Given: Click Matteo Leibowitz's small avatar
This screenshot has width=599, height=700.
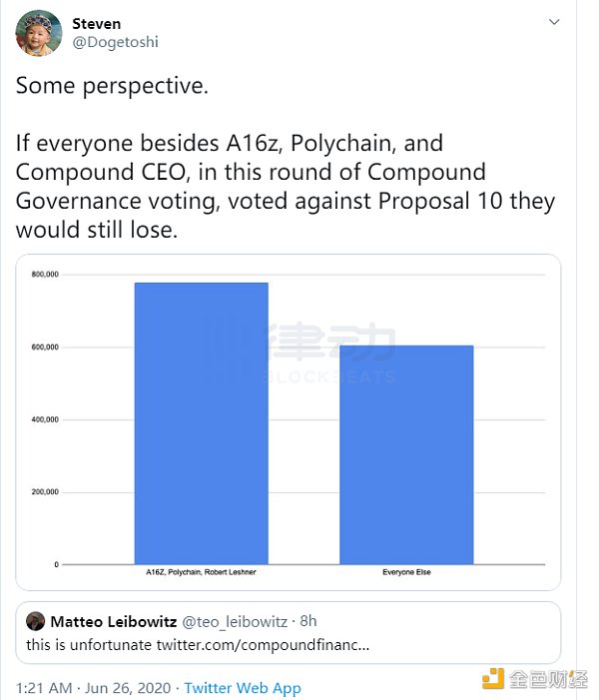Looking at the screenshot, I should [x=35, y=621].
